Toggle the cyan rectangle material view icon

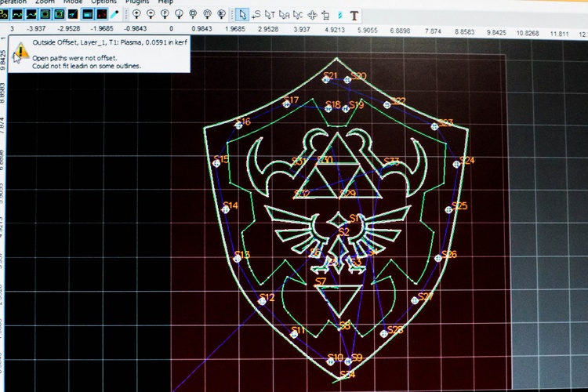tap(87, 15)
